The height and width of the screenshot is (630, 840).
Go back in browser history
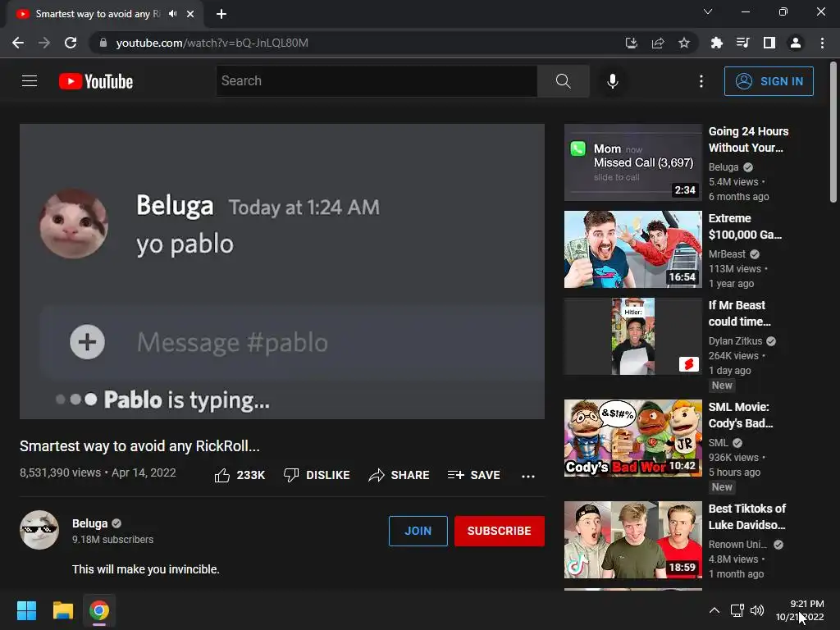click(18, 43)
